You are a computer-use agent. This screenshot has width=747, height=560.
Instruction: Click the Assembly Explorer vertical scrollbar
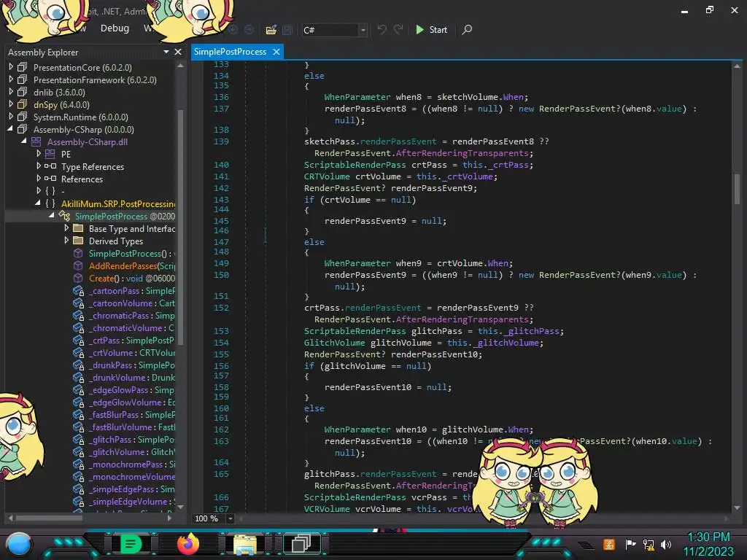pyautogui.click(x=181, y=226)
